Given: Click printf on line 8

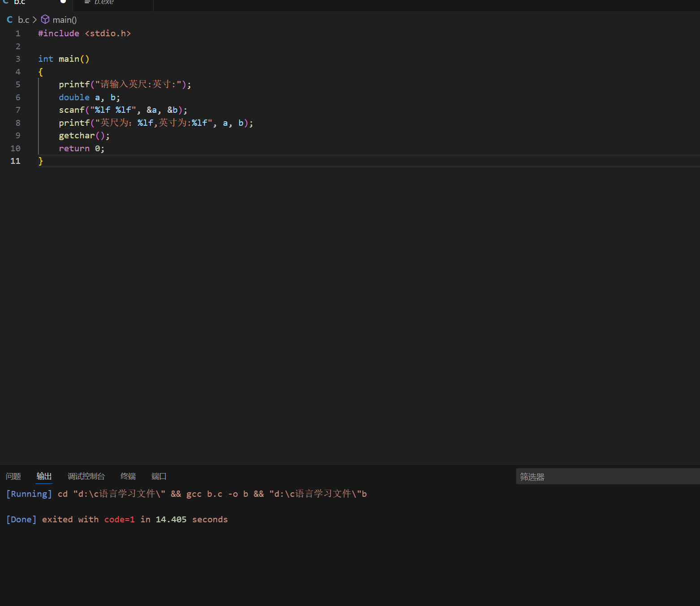Looking at the screenshot, I should [74, 123].
